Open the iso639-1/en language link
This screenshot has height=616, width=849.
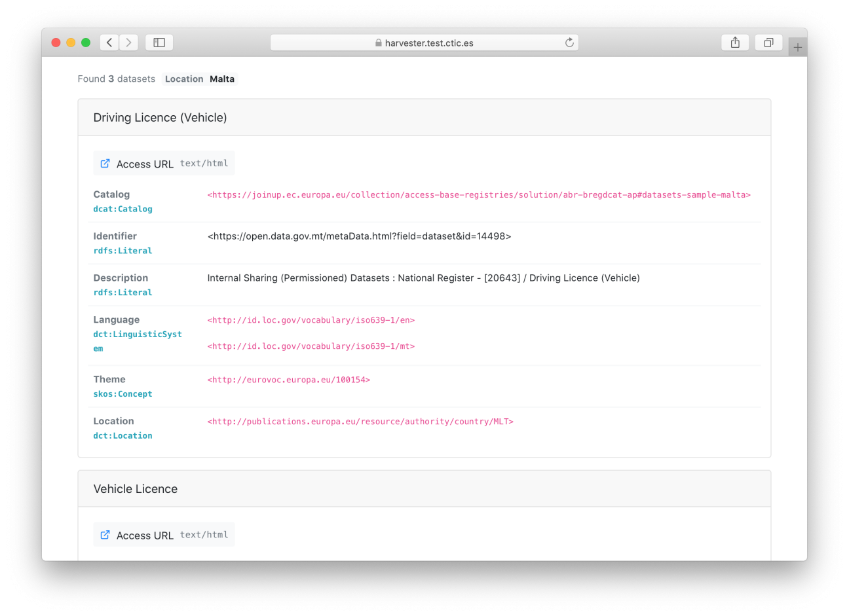(x=311, y=320)
